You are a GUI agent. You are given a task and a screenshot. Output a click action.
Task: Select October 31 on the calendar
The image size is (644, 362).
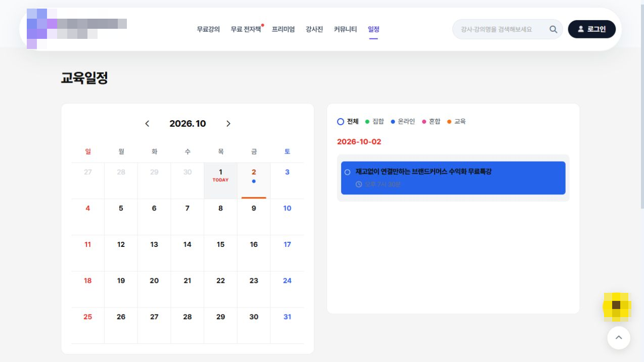pos(287,326)
